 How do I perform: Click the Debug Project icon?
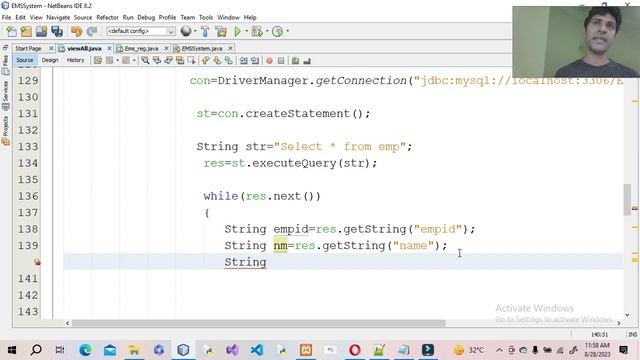coord(257,31)
